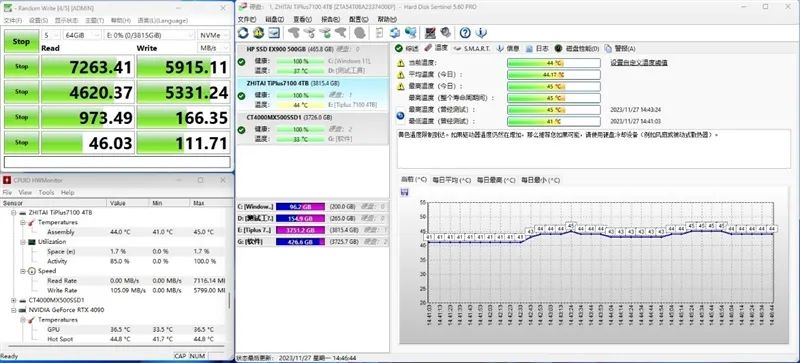
Task: Click the refresh icon in Hard Disk Sentinel toolbar
Action: (243, 33)
